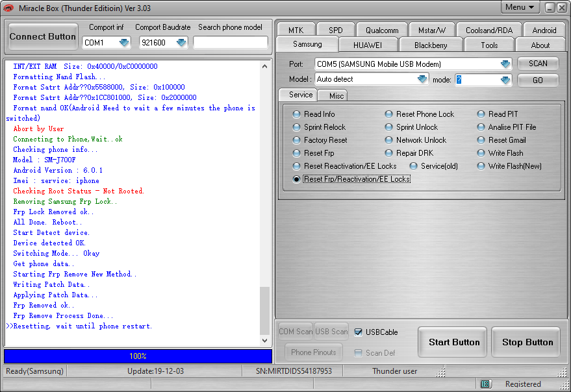571x392 pixels.
Task: Select the Reset Frp option
Action: [x=296, y=153]
